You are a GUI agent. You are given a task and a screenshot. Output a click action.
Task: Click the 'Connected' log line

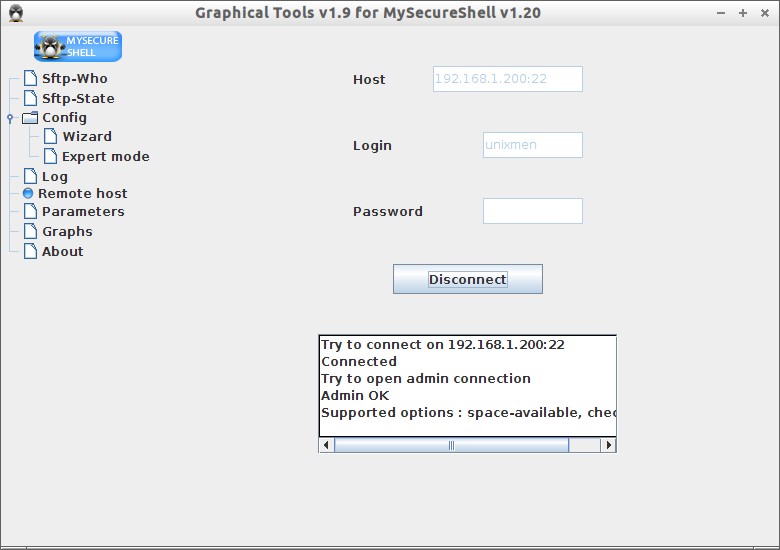point(359,362)
